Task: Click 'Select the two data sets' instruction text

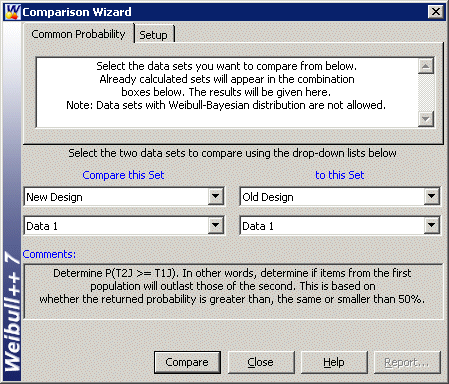Action: (x=233, y=153)
